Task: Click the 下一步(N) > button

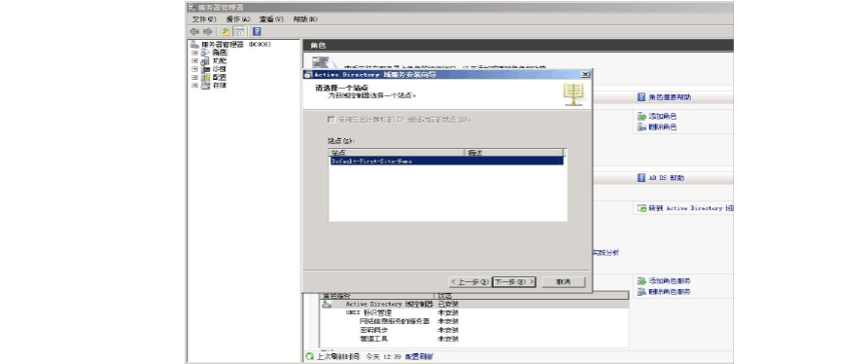Action: 514,281
